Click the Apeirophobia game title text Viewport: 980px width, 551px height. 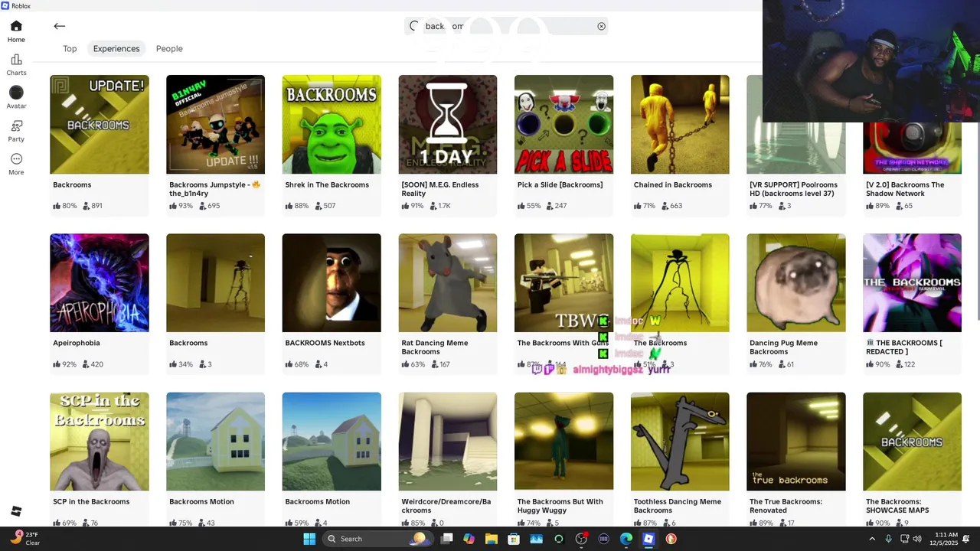click(77, 343)
